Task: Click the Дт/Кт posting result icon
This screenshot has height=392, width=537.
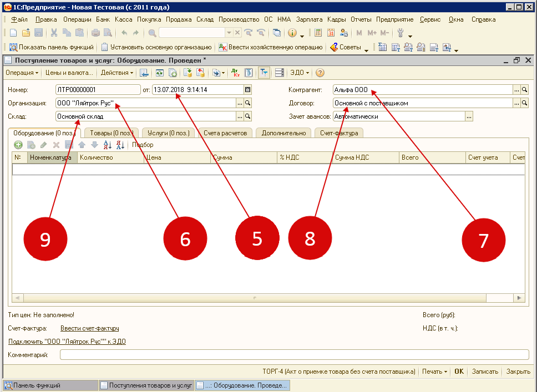Action: point(235,73)
